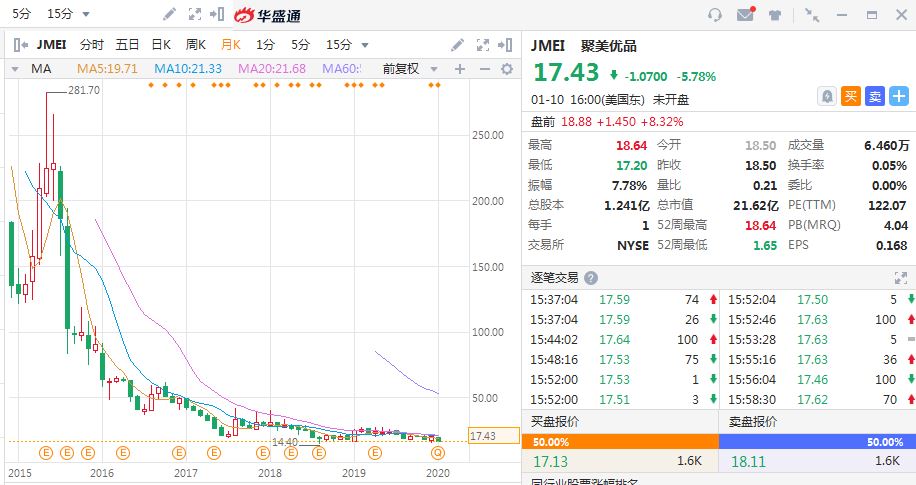Select the 15分 tab in chart toolbar
Image resolution: width=916 pixels, height=485 pixels.
tap(339, 45)
